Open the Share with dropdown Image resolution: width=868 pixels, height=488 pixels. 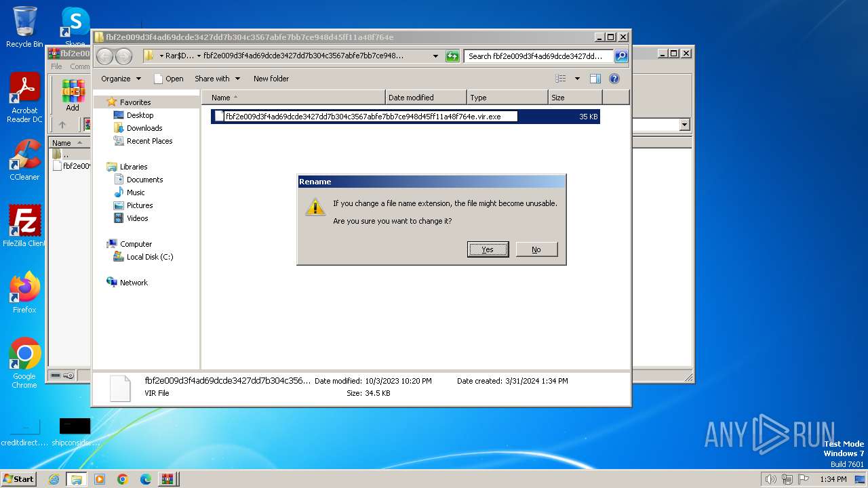pyautogui.click(x=217, y=79)
